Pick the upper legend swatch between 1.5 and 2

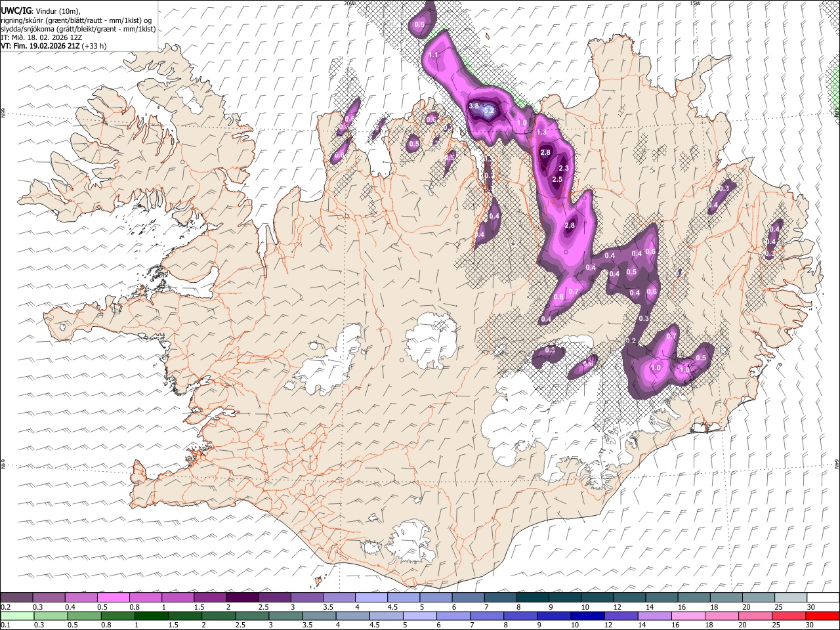[x=211, y=598]
